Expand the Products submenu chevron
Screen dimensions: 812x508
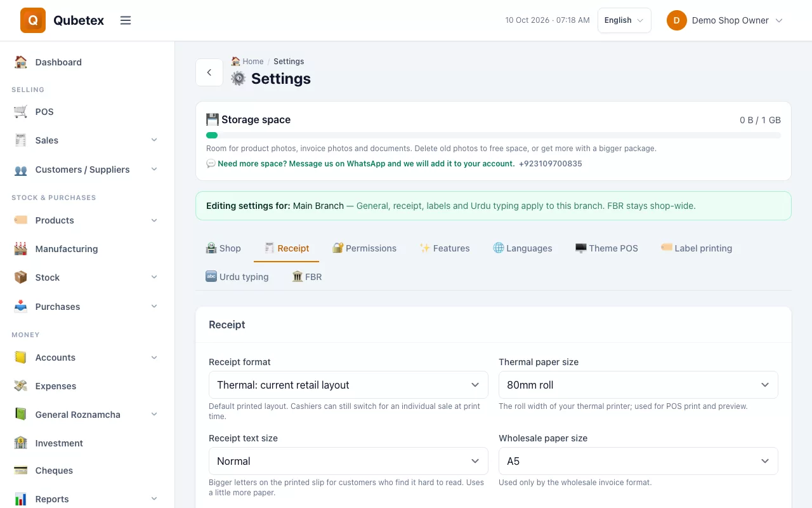point(154,220)
